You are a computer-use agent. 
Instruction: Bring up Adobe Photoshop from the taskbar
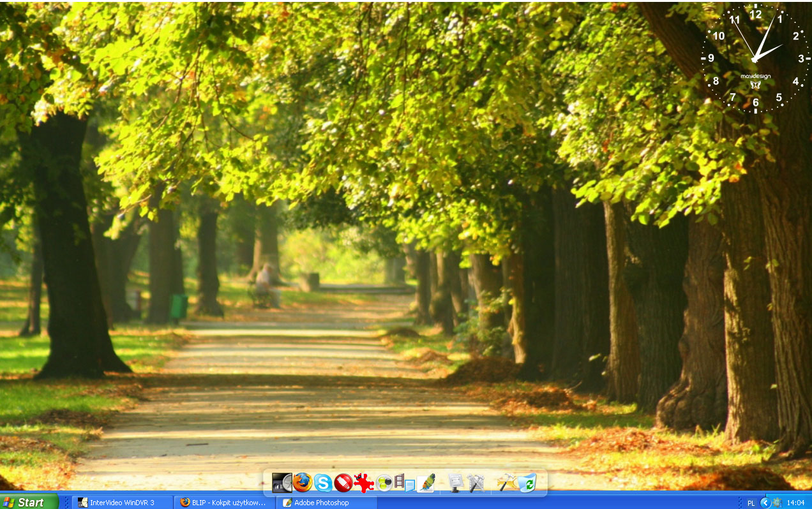tap(326, 503)
